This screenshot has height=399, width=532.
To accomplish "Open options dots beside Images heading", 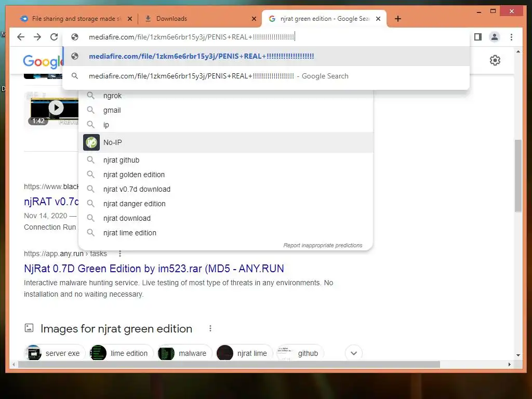I will click(210, 328).
